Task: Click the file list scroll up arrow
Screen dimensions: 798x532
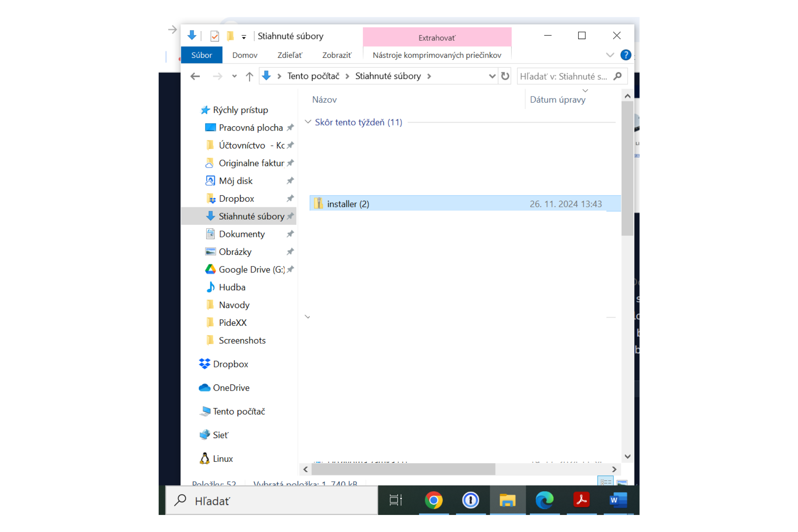Action: (x=628, y=96)
